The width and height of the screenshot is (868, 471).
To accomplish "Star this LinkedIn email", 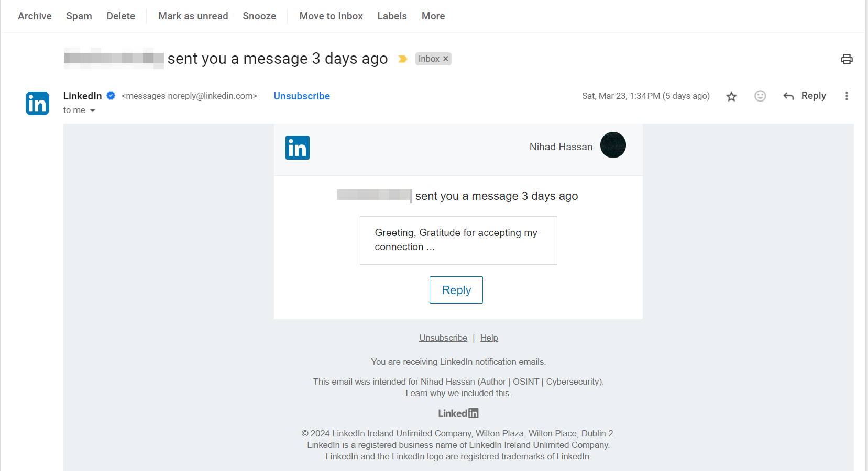I will click(x=731, y=96).
